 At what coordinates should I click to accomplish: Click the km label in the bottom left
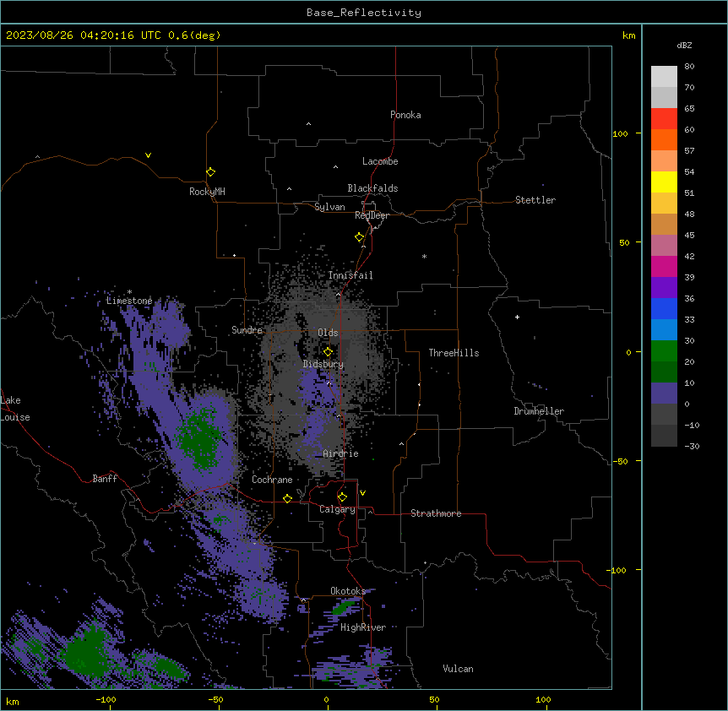13,701
